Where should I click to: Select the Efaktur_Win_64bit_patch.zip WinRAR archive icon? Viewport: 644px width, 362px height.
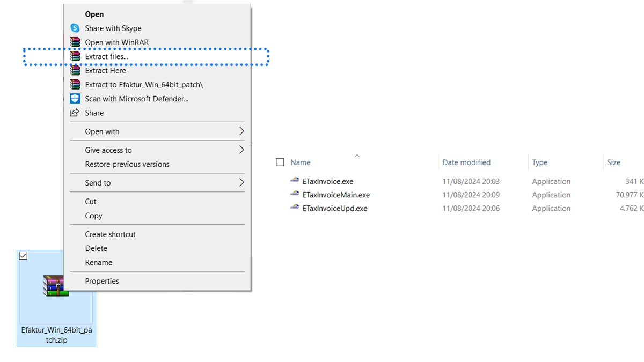pos(56,286)
